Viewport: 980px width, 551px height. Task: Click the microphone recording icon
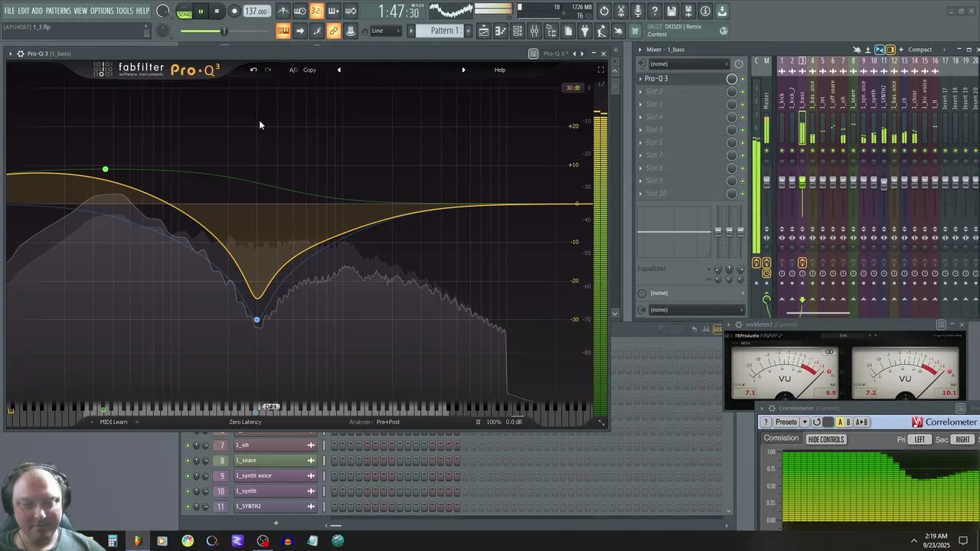point(638,11)
